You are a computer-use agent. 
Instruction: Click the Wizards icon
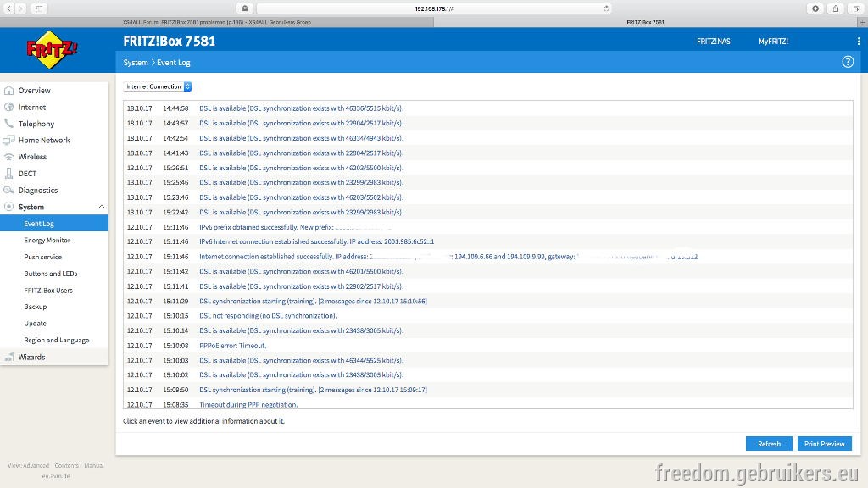8,357
